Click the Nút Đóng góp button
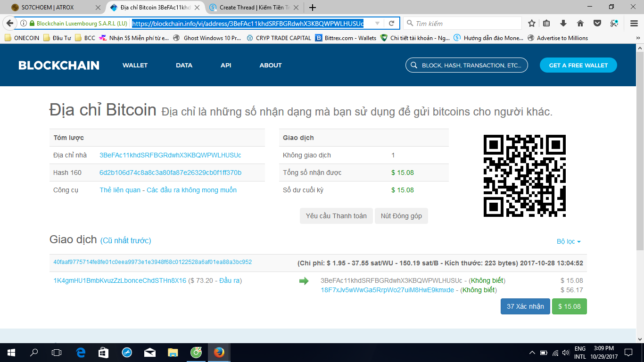 401,216
